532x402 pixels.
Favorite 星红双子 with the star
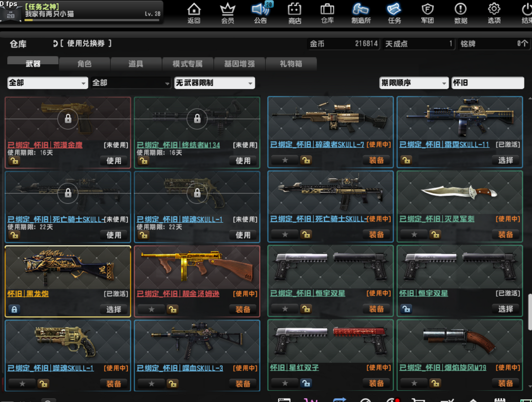[x=285, y=383]
